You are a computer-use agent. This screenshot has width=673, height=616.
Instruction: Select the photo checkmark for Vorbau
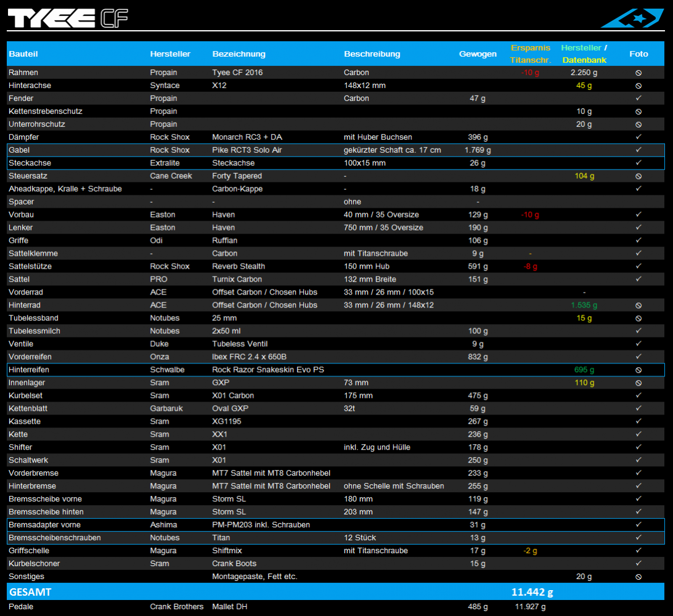click(x=638, y=214)
